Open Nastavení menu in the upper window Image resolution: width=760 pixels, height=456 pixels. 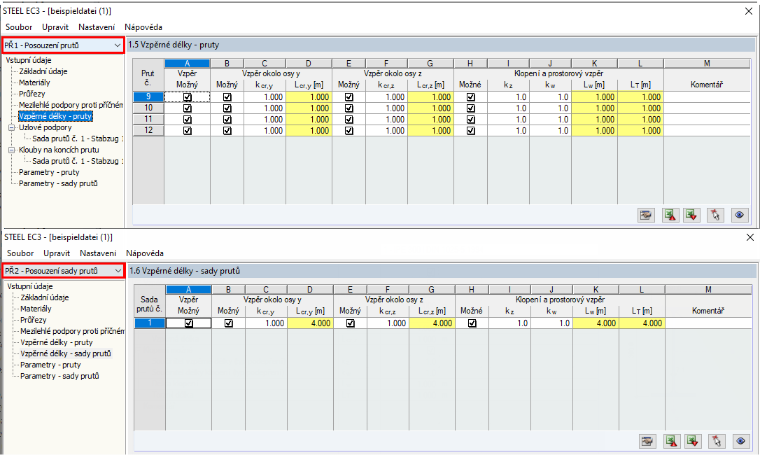(x=96, y=27)
